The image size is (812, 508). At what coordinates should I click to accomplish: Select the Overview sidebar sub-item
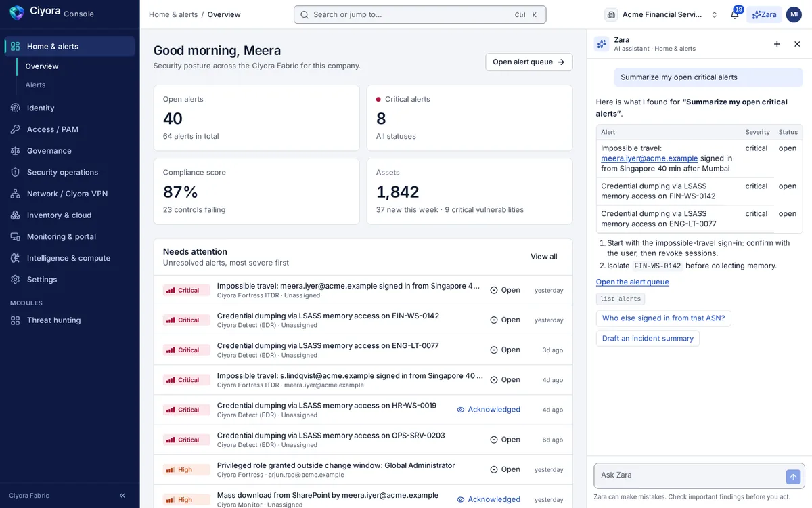click(x=42, y=66)
